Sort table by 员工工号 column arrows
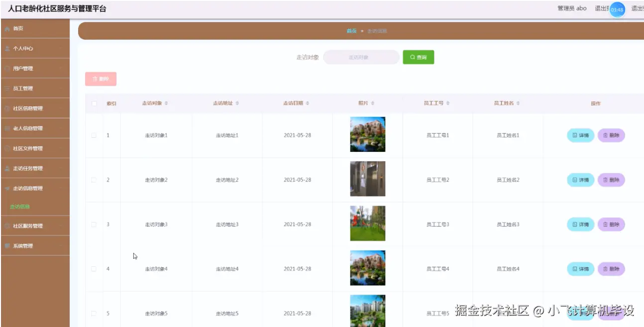Image resolution: width=644 pixels, height=327 pixels. click(448, 104)
